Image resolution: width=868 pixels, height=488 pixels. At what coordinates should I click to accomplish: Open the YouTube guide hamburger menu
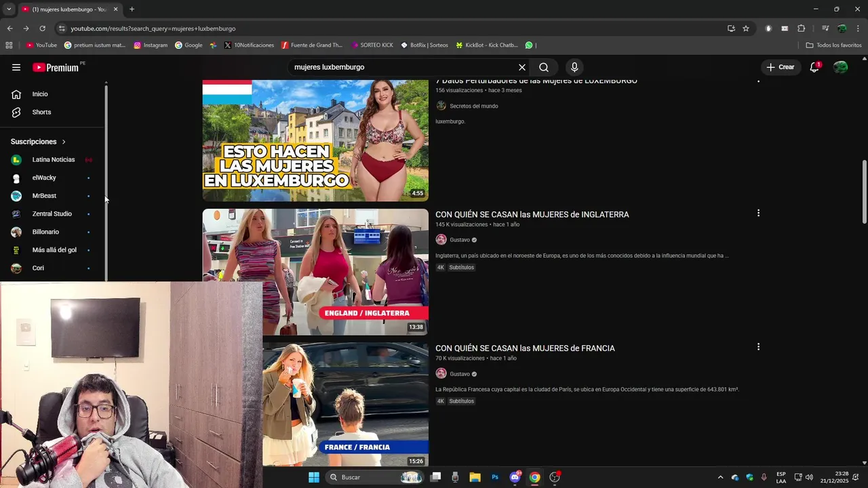point(16,67)
